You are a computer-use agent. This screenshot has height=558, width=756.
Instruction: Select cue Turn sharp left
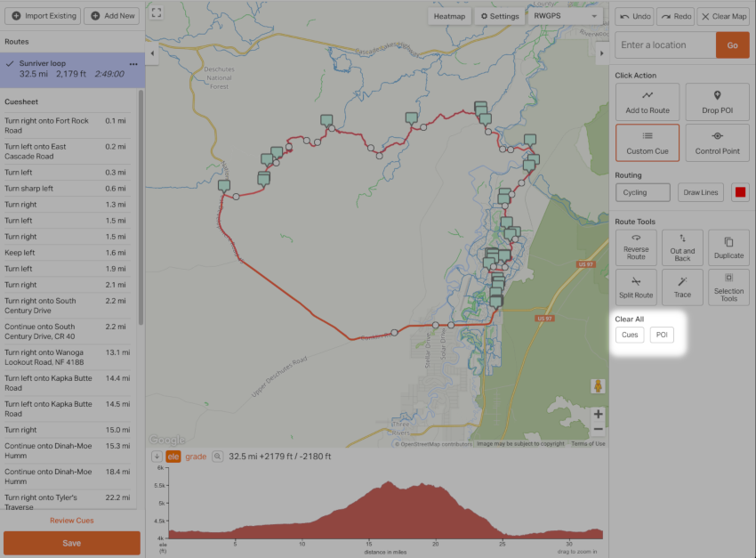(x=68, y=189)
